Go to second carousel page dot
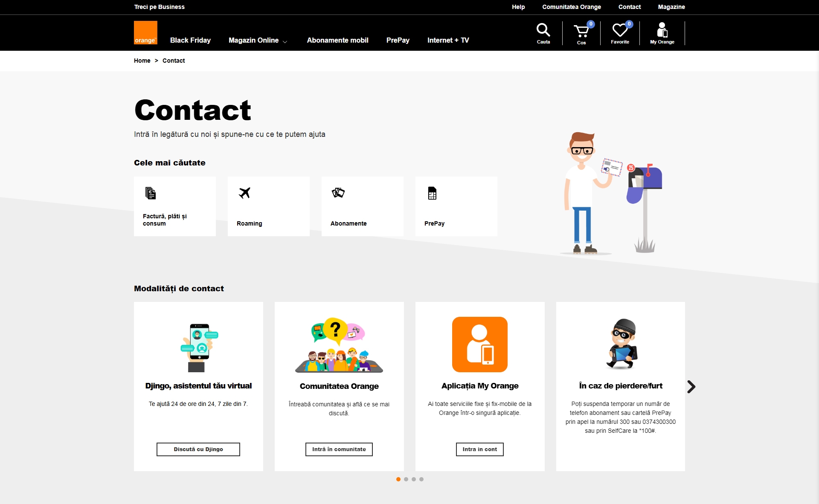The width and height of the screenshot is (819, 504). coord(406,479)
